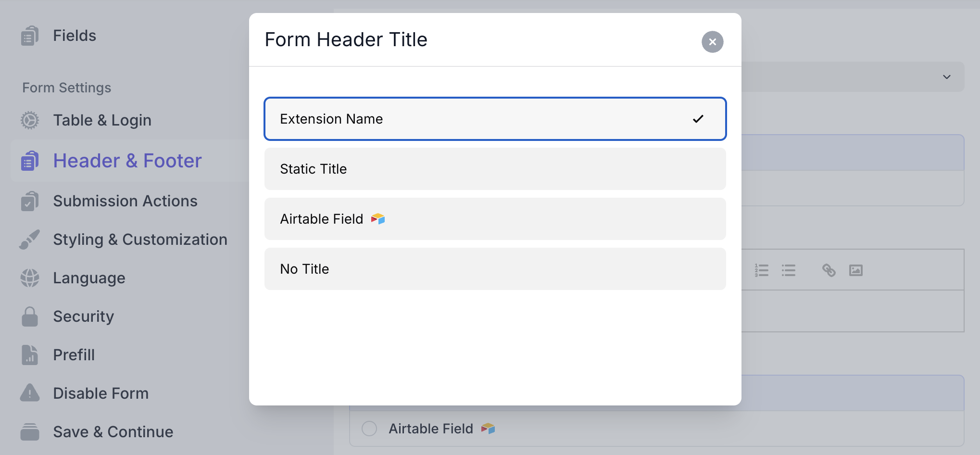Choose Static Title from the list
The height and width of the screenshot is (455, 980).
pos(495,169)
